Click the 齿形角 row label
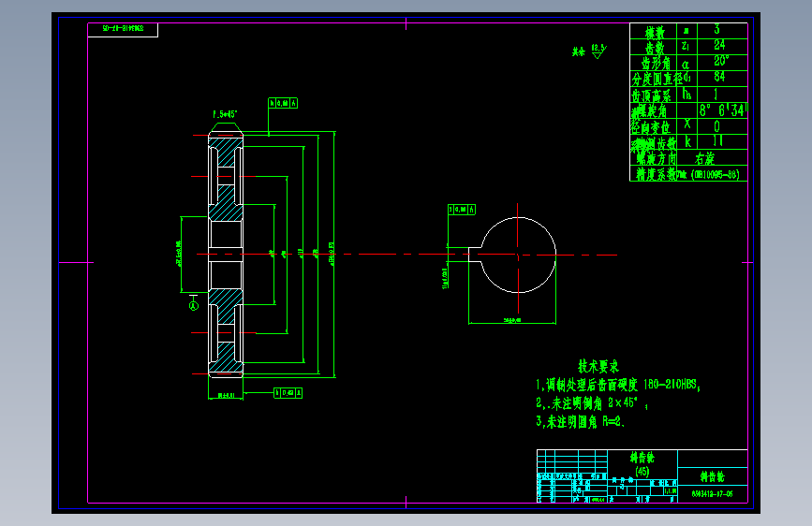Viewport: 812px width, 526px height. tap(656, 64)
